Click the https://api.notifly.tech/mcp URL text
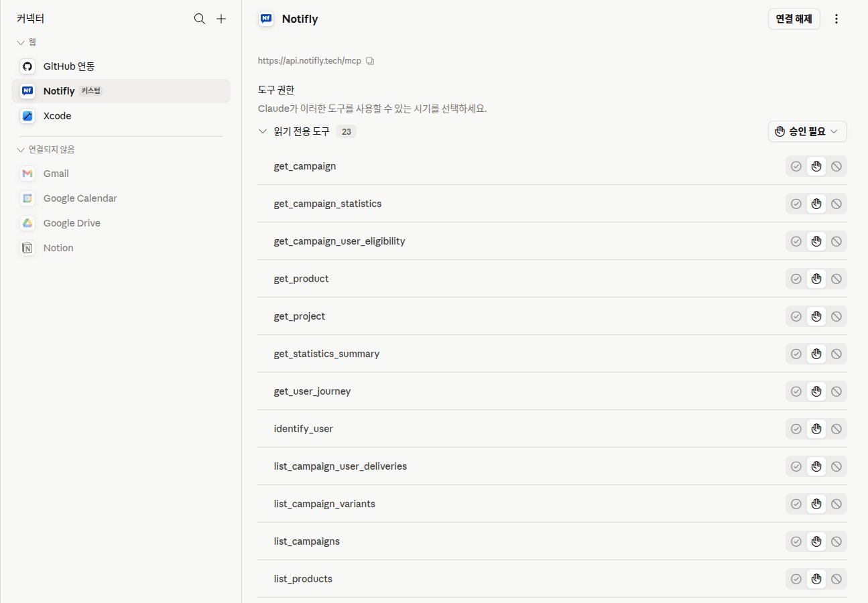Viewport: 868px width, 603px height. pos(310,61)
